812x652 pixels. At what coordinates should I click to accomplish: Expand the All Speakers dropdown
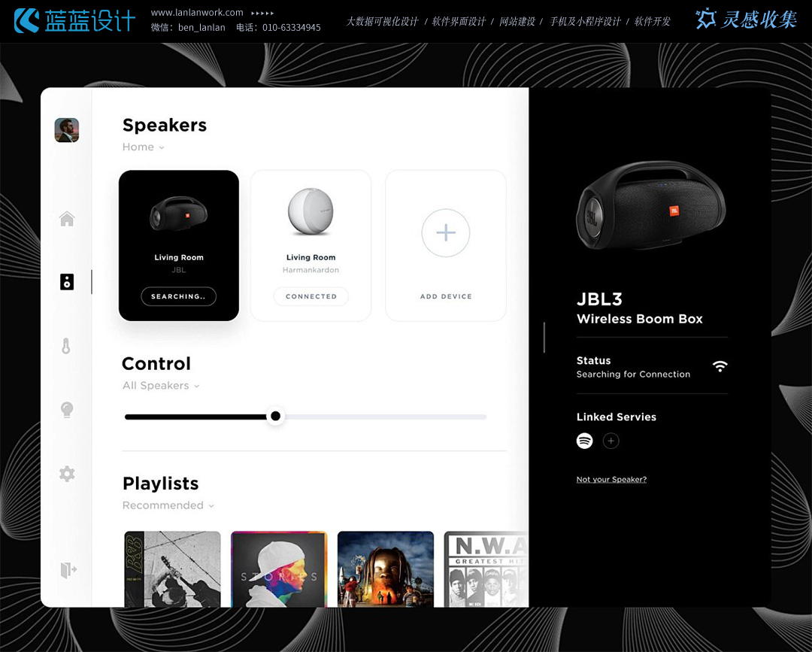point(161,386)
